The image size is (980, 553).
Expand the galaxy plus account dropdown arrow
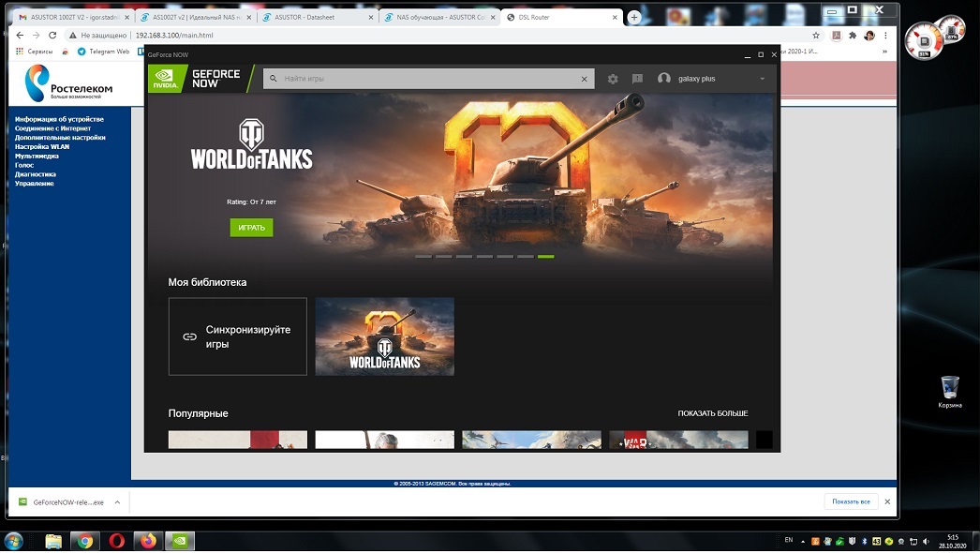762,79
